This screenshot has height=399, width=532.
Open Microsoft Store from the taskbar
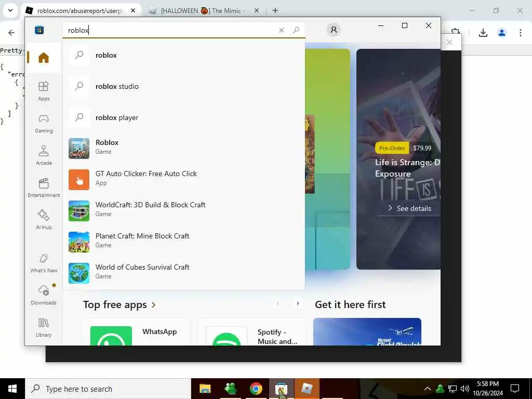pos(281,389)
